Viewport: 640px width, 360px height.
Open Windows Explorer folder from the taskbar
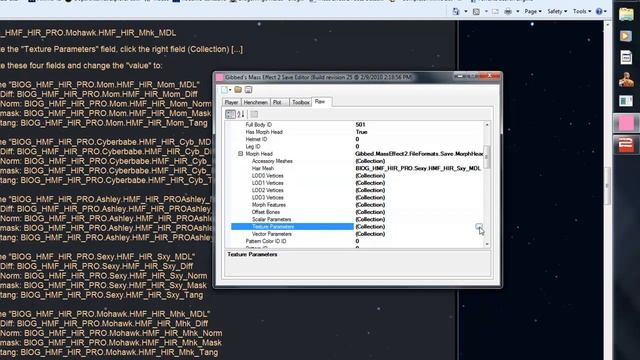pyautogui.click(x=626, y=14)
